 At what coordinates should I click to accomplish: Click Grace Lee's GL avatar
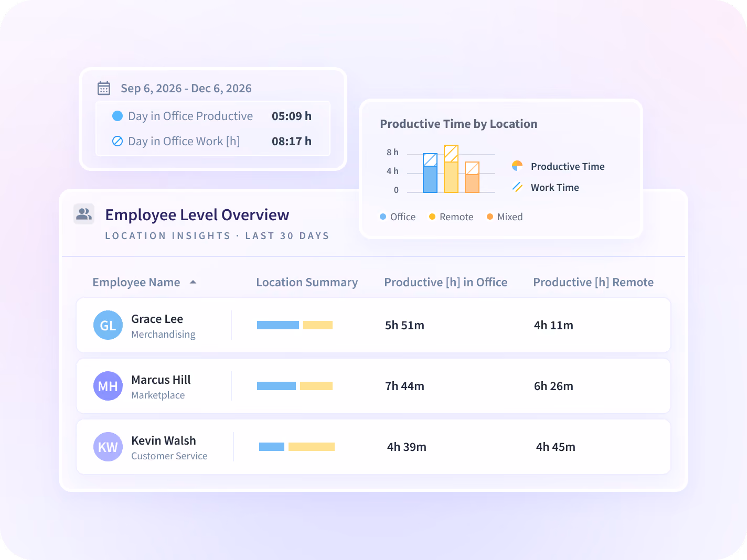click(108, 325)
